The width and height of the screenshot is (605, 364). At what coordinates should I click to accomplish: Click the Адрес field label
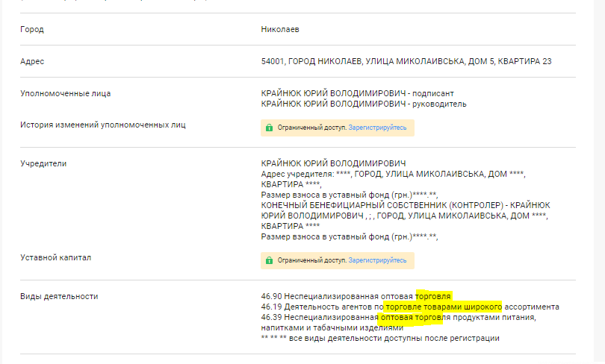coord(33,61)
